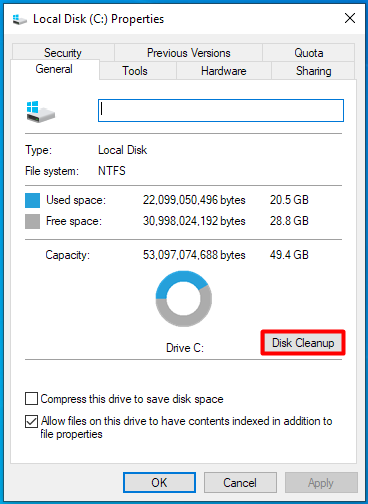Select the General tab

pos(55,69)
